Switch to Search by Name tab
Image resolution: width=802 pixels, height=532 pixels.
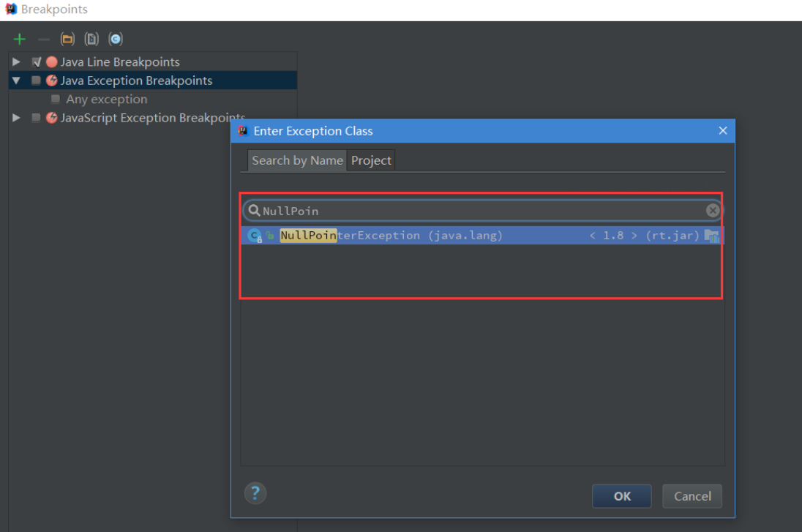[x=297, y=160]
